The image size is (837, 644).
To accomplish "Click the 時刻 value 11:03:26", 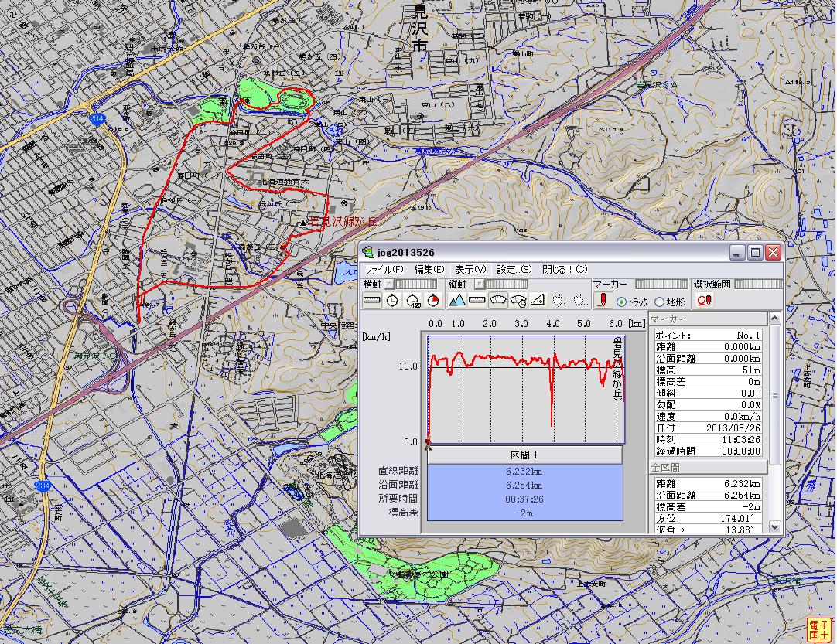I will 741,440.
